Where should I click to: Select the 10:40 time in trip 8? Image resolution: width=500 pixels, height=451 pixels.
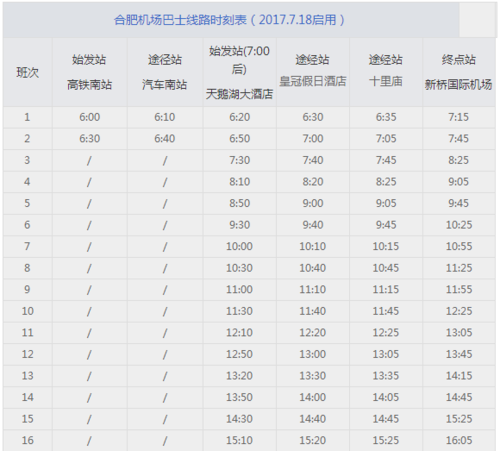313,268
